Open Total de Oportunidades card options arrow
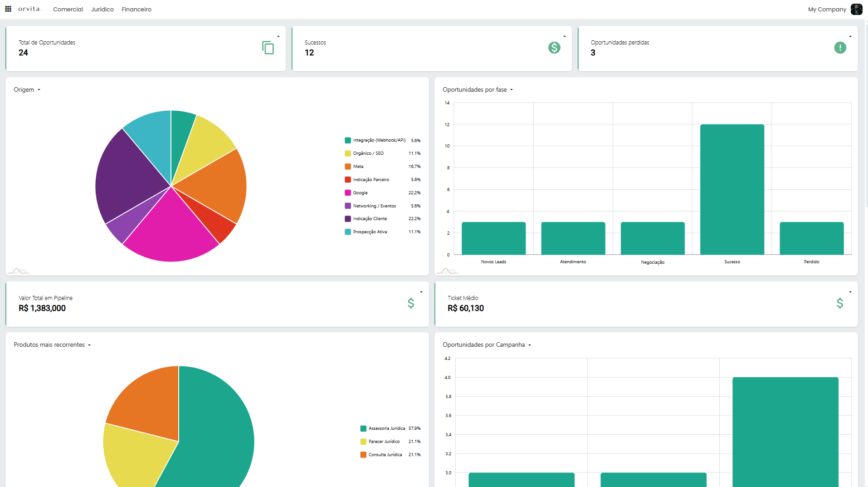The height and width of the screenshot is (487, 868). point(278,37)
